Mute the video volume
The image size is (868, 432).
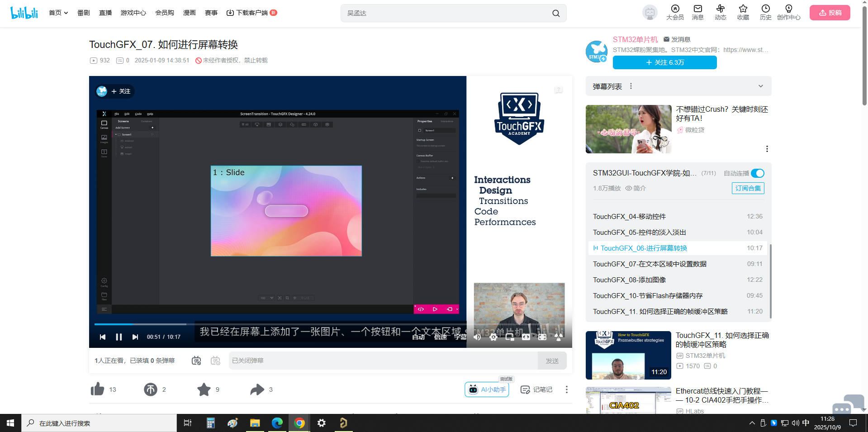(x=477, y=337)
